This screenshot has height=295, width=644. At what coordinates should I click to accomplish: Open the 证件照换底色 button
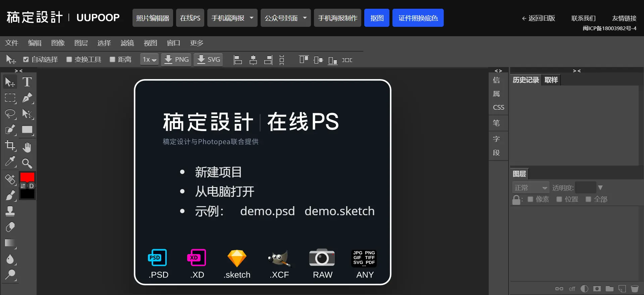click(x=418, y=18)
